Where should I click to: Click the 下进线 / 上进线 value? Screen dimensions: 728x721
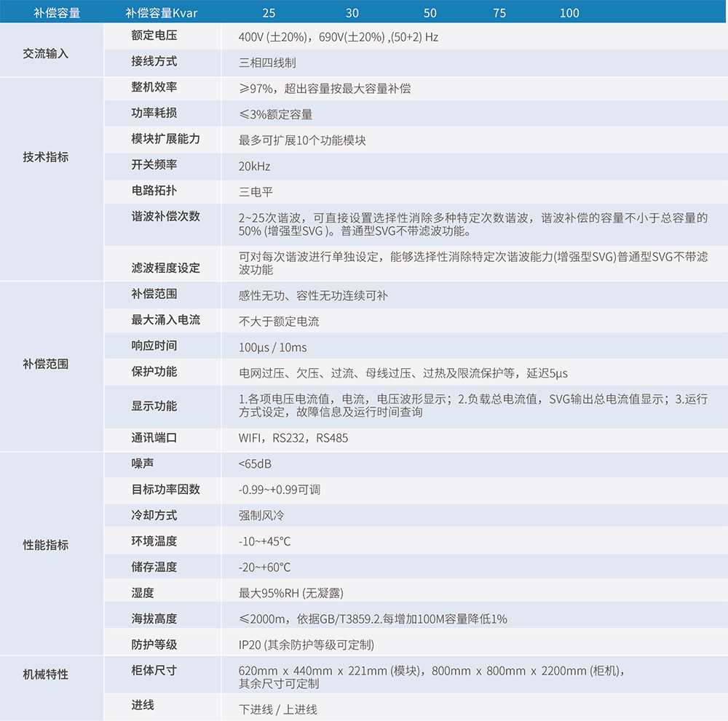pos(277,709)
